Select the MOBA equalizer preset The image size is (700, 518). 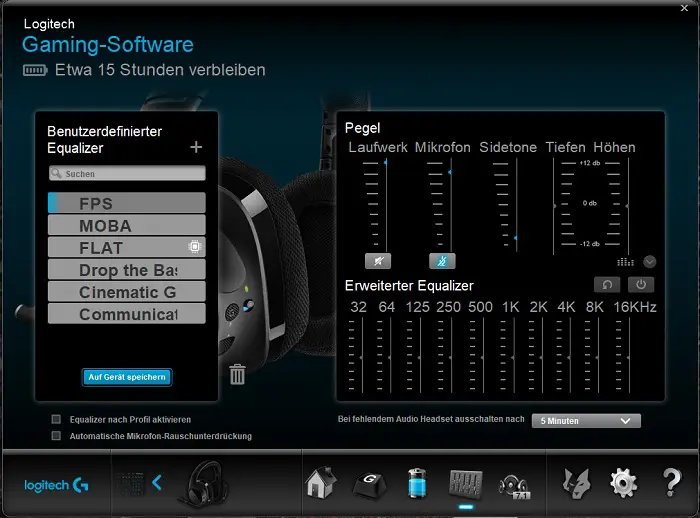[127, 225]
